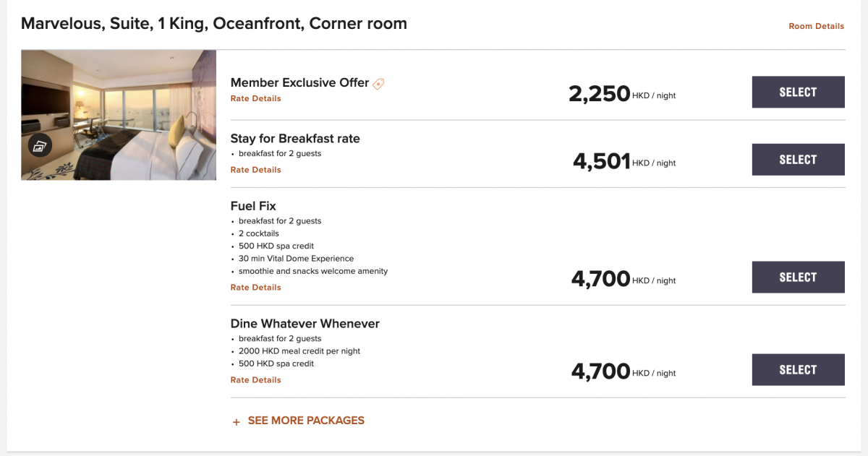Click the Stay for Breakfast rate title
This screenshot has width=868, height=456.
point(295,138)
